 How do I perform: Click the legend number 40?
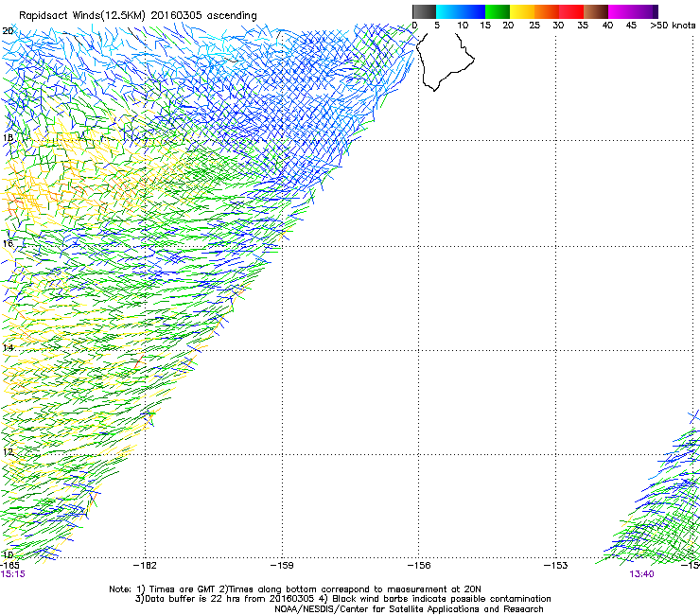click(x=607, y=26)
